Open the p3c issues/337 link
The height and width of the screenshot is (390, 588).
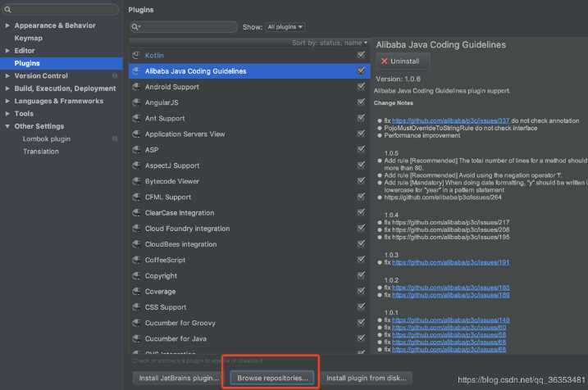451,120
